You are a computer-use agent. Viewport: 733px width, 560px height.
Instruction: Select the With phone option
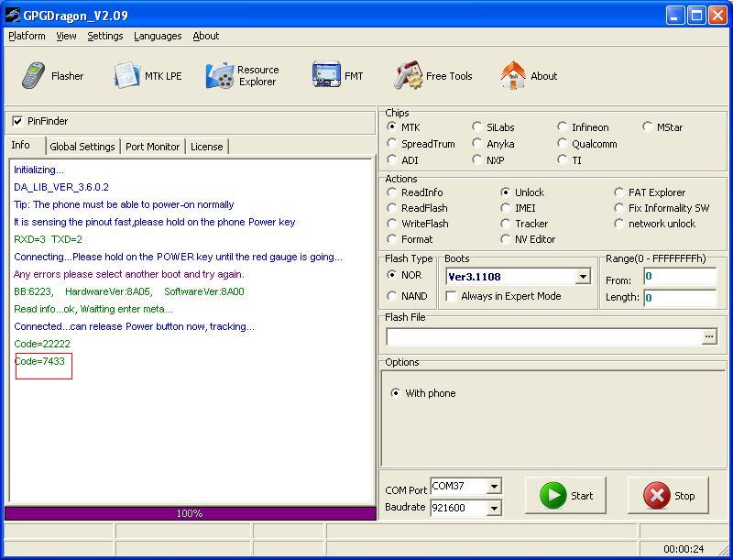click(x=396, y=393)
